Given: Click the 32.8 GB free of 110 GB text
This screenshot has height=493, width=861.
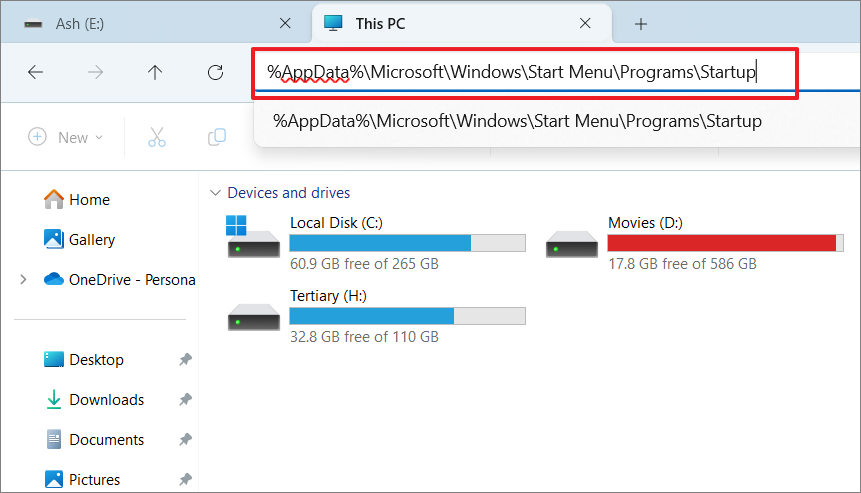Looking at the screenshot, I should point(364,337).
